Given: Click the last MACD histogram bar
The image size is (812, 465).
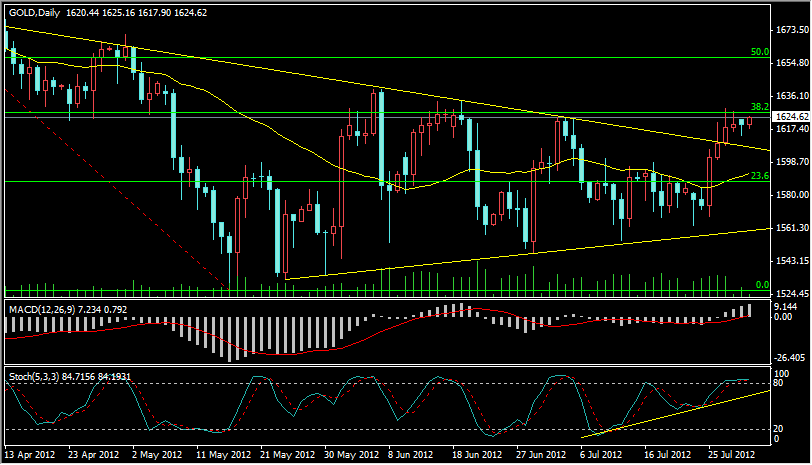Looking at the screenshot, I should click(749, 310).
